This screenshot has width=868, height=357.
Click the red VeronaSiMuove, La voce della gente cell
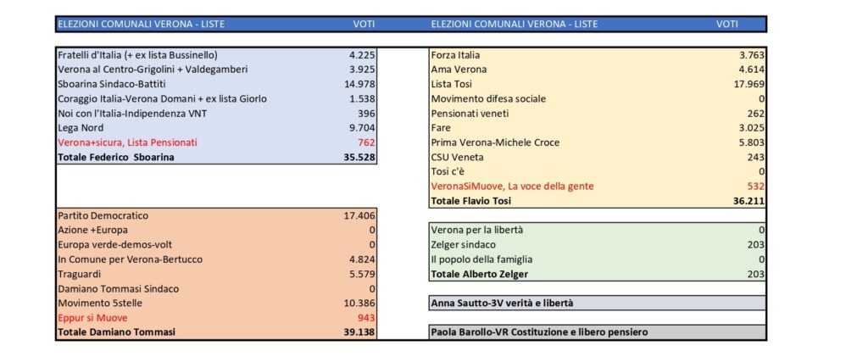pyautogui.click(x=512, y=187)
